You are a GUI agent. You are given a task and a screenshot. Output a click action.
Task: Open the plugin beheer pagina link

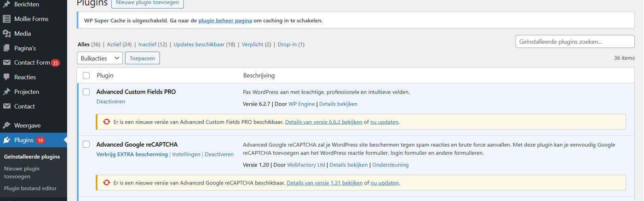coord(225,21)
